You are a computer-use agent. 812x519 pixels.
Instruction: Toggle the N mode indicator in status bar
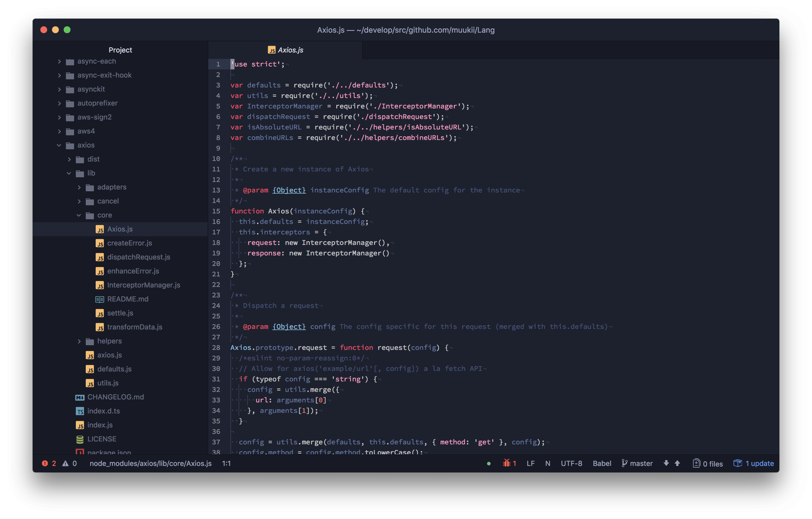point(548,463)
